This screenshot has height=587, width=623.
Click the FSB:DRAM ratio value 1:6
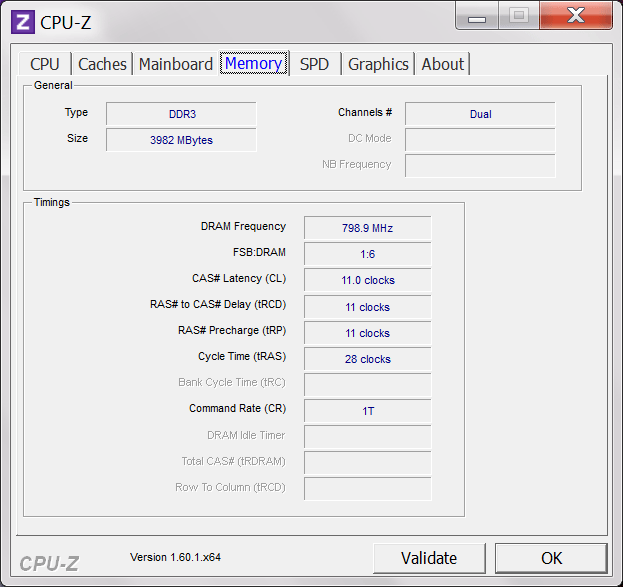tap(368, 254)
